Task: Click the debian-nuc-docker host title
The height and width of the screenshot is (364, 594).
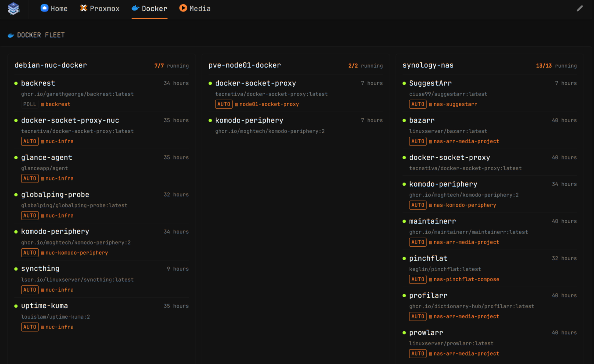Action: pos(51,65)
